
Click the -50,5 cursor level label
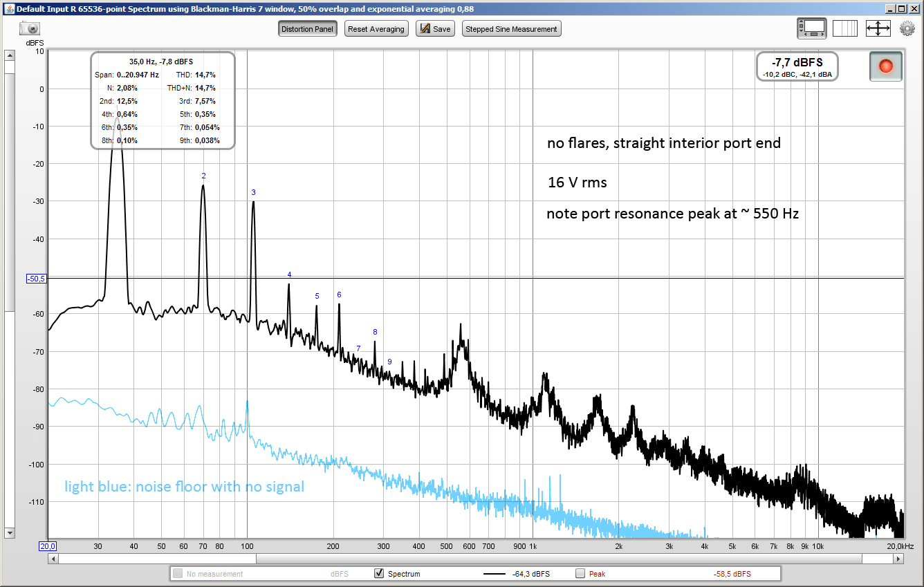[x=36, y=279]
